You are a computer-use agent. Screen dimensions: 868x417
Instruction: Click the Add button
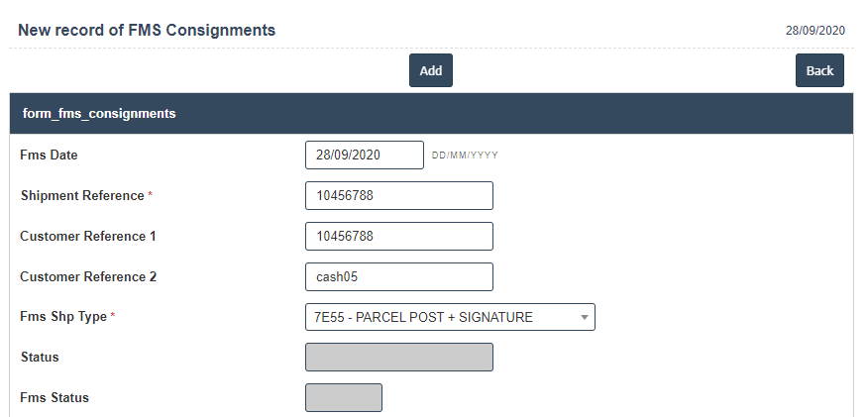(x=430, y=70)
